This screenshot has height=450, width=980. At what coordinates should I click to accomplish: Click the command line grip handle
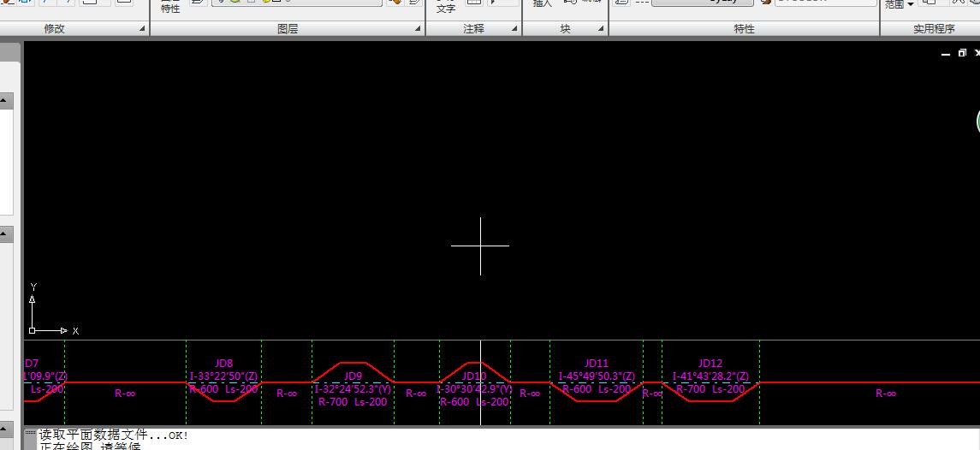pyautogui.click(x=30, y=433)
